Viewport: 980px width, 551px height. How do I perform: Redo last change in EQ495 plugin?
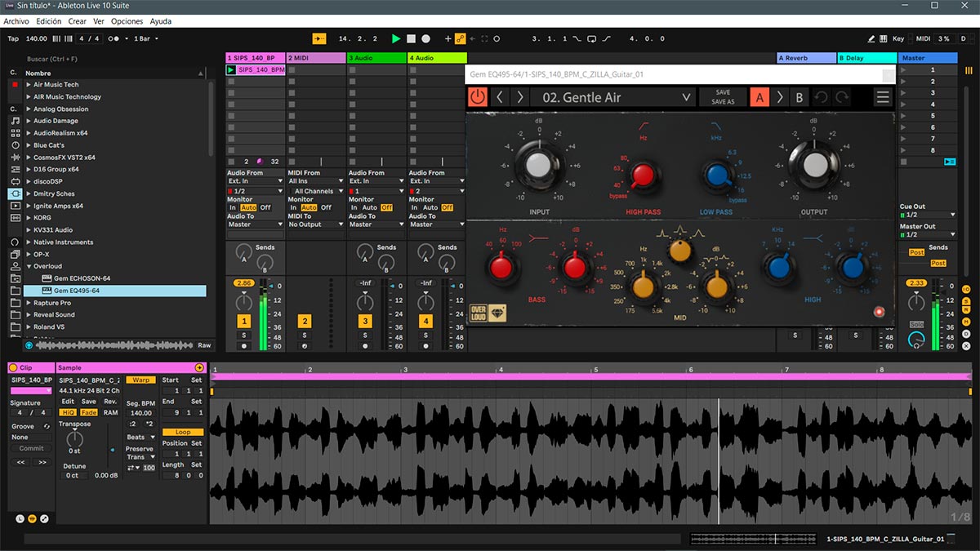(841, 97)
